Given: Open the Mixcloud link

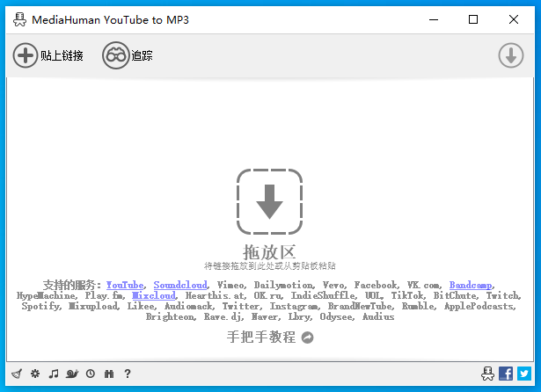Looking at the screenshot, I should pos(154,296).
